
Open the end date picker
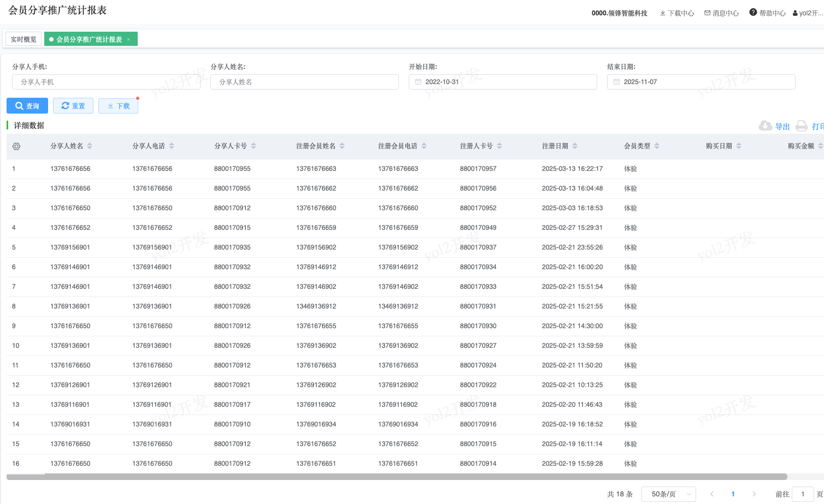click(701, 82)
